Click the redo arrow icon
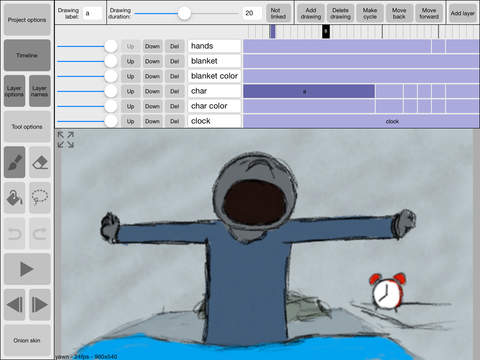 (x=40, y=233)
